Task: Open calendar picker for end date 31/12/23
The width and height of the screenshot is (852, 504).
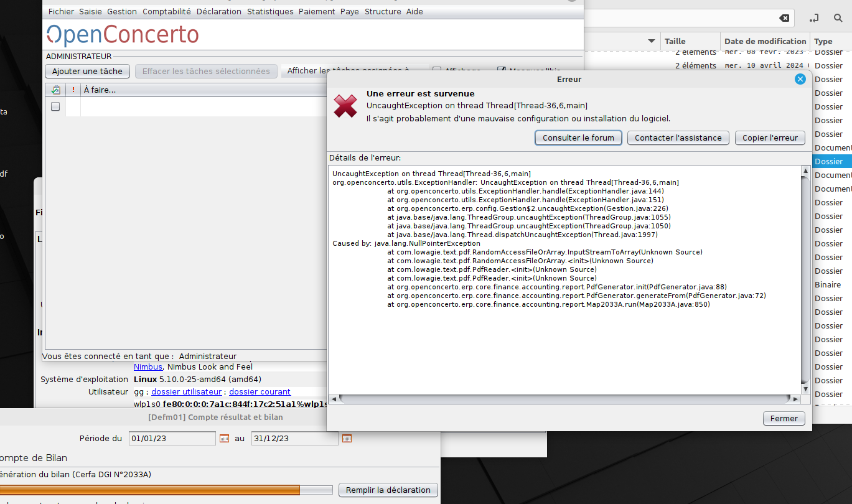Action: (347, 439)
